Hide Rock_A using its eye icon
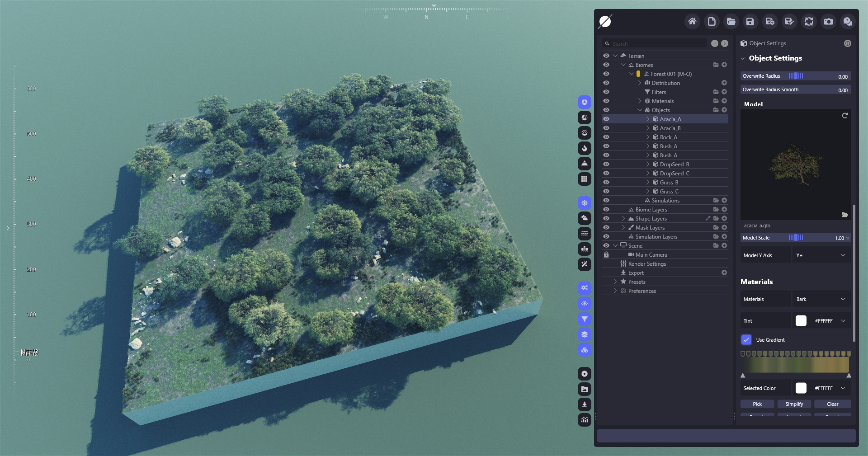The height and width of the screenshot is (456, 868). coord(606,137)
